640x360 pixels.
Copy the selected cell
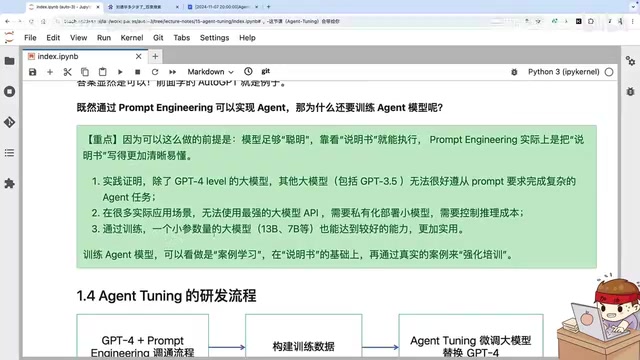[85, 72]
